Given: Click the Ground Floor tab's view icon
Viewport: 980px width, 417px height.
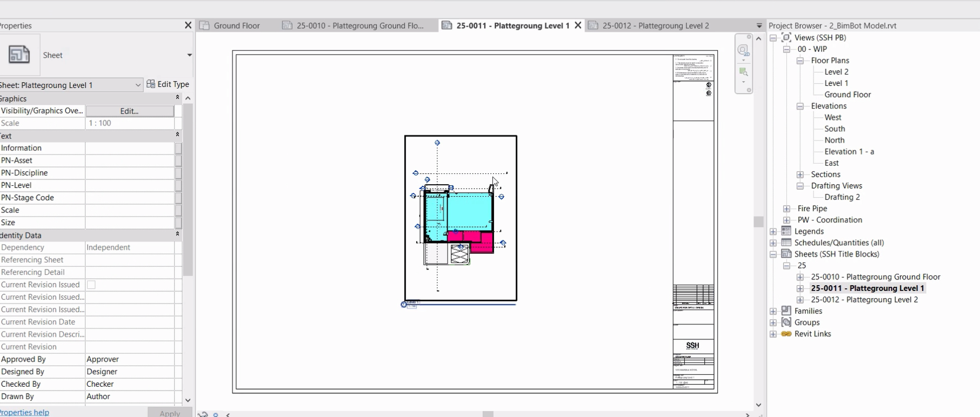Looking at the screenshot, I should [x=204, y=25].
